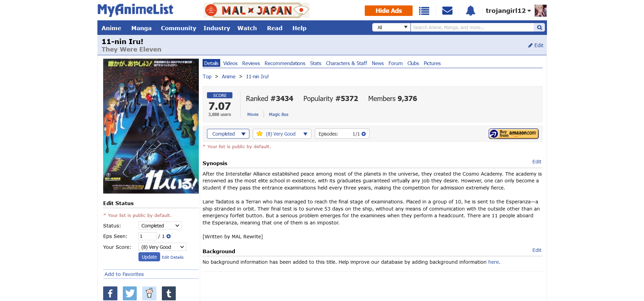Switch to the News tab
This screenshot has width=644, height=301.
coord(378,63)
